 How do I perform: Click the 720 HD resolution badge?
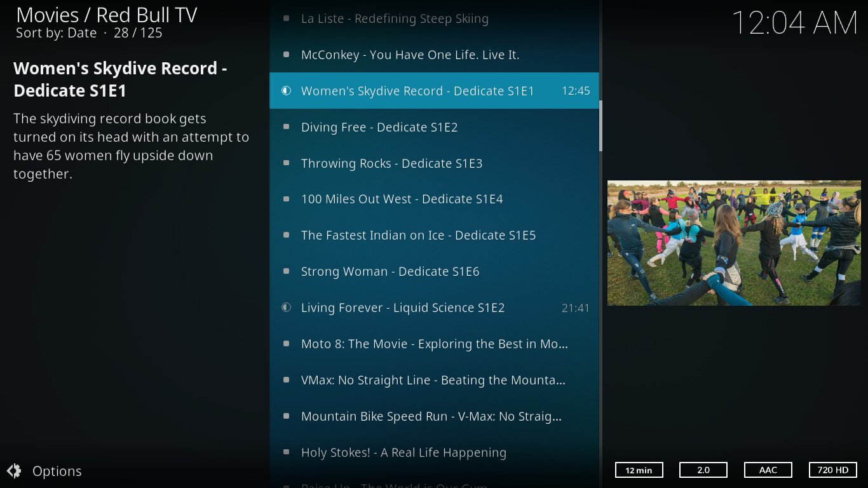click(833, 470)
